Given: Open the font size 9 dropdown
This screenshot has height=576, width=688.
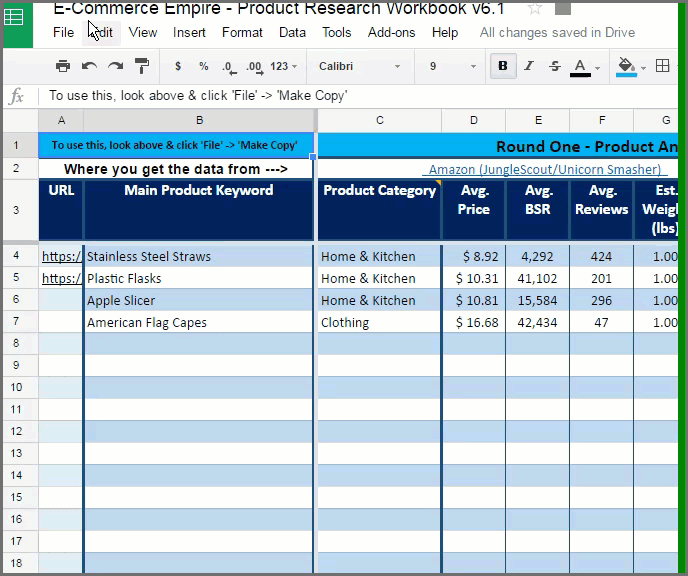Looking at the screenshot, I should [452, 66].
